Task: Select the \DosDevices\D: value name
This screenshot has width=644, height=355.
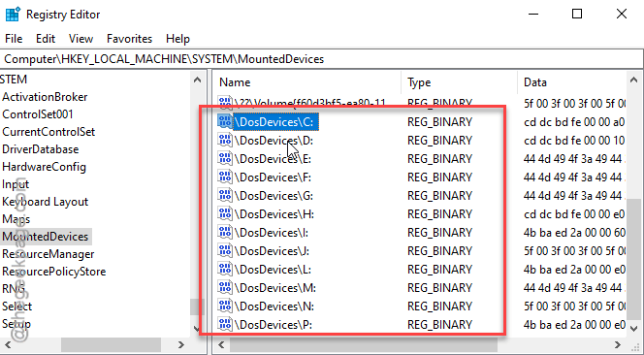Action: tap(274, 141)
